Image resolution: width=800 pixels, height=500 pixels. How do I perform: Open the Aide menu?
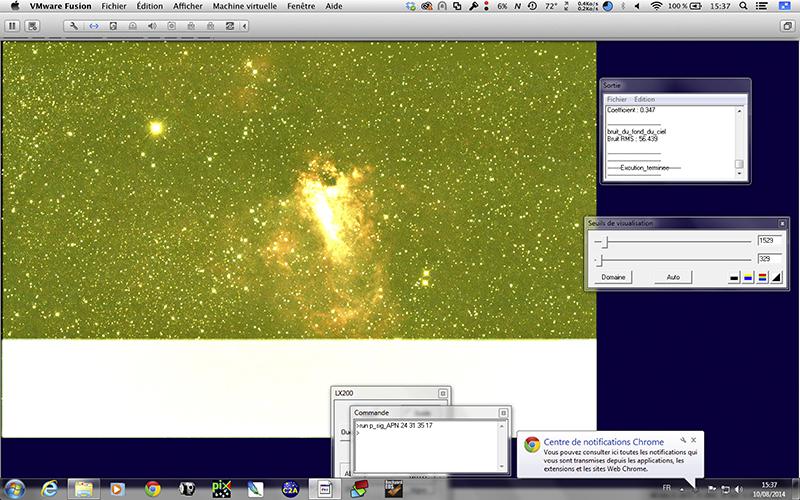[x=334, y=6]
